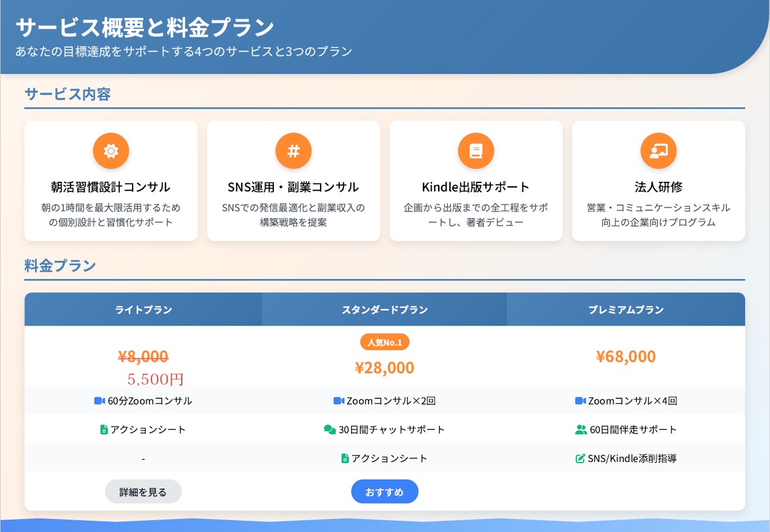Click description SNSでの発信最適化と副業収入の
770x532 pixels.
click(x=293, y=208)
